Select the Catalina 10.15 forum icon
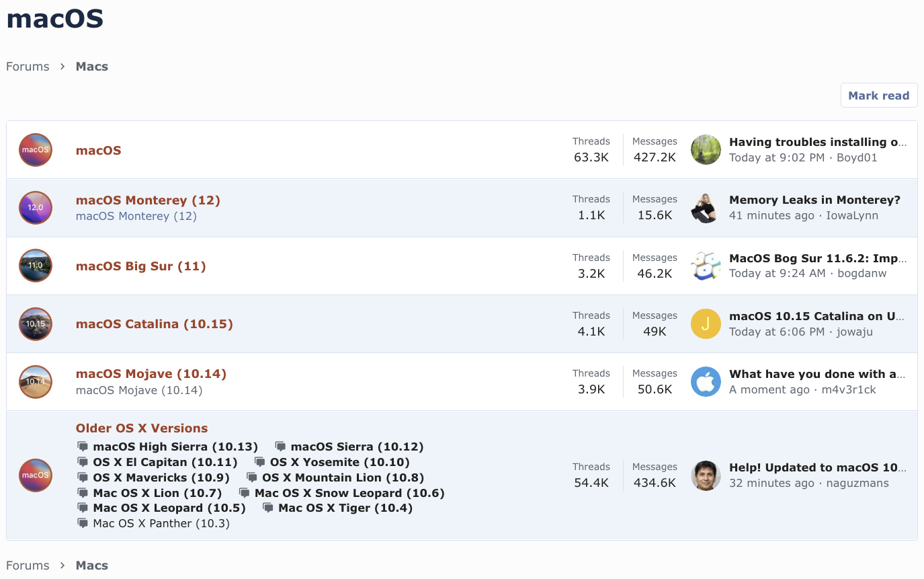 pos(36,323)
